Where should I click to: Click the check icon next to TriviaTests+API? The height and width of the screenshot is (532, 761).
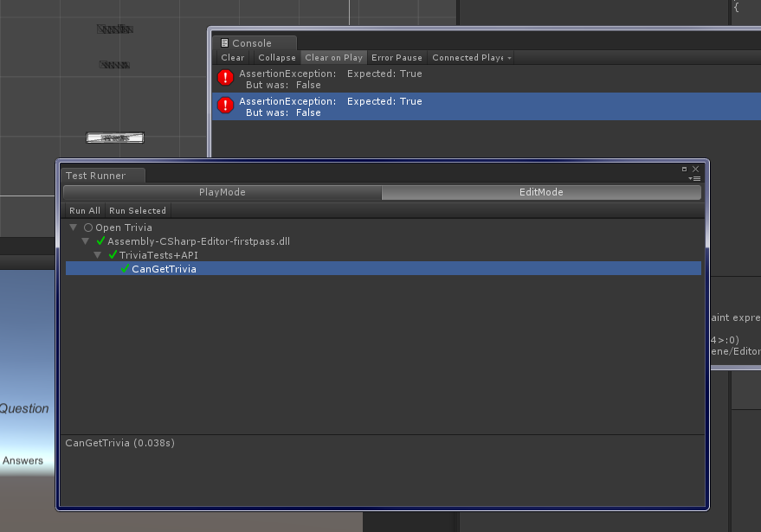coord(111,254)
